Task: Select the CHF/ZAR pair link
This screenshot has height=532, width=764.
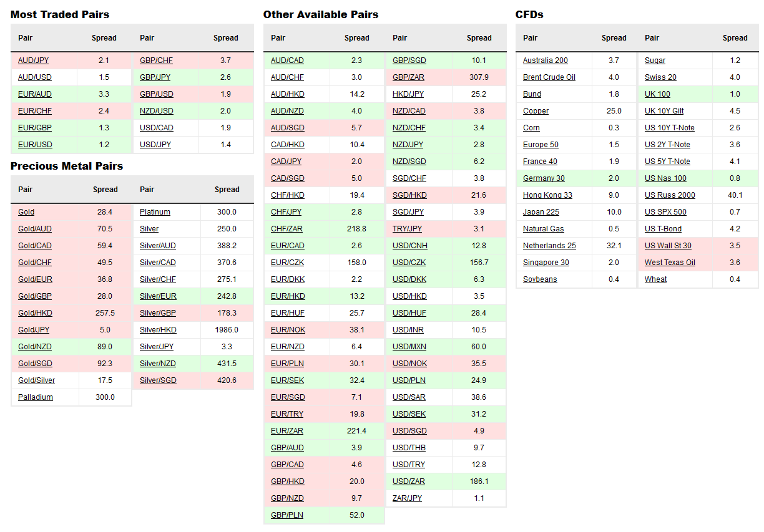Action: (286, 229)
